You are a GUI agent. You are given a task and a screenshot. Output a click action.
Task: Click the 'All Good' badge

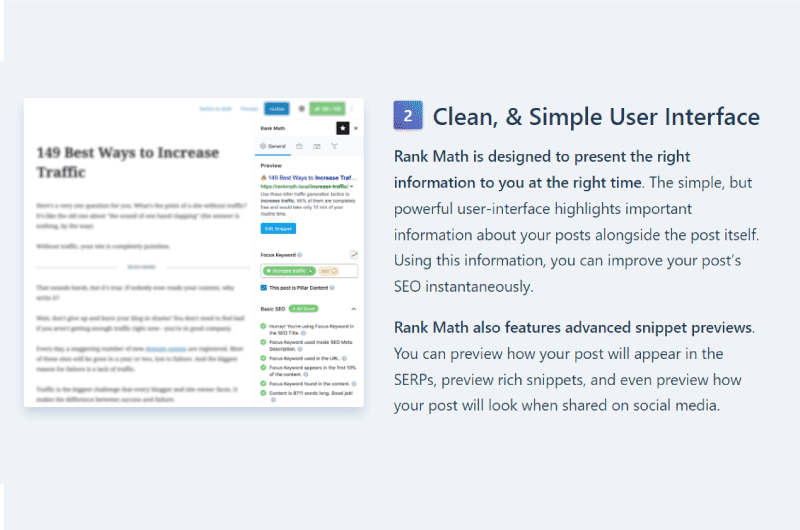click(304, 309)
